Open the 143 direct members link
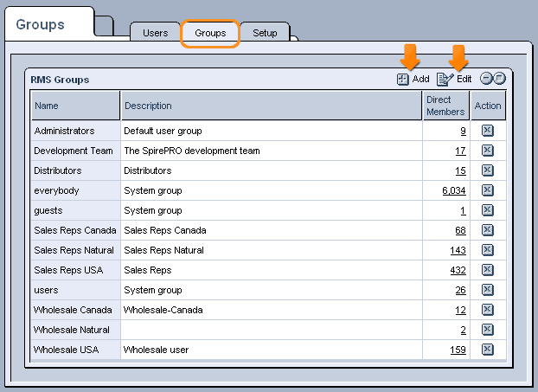This screenshot has width=538, height=392. [x=458, y=250]
